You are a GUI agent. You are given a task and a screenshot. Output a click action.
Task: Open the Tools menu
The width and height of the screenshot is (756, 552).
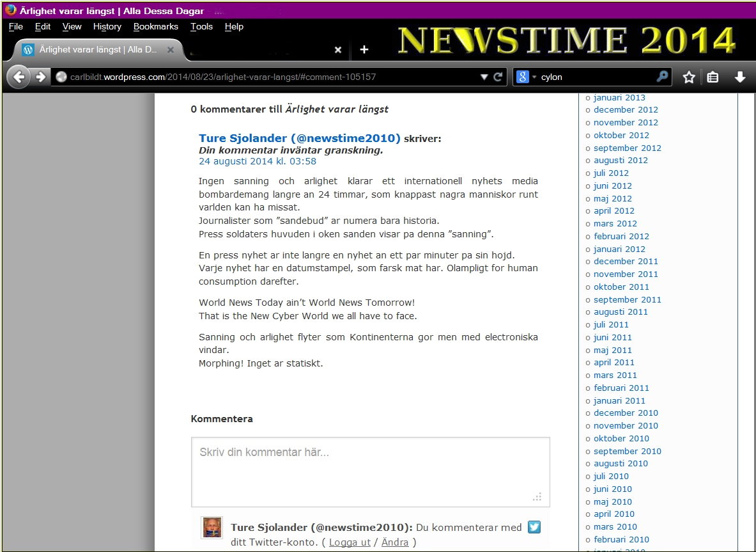tap(201, 26)
